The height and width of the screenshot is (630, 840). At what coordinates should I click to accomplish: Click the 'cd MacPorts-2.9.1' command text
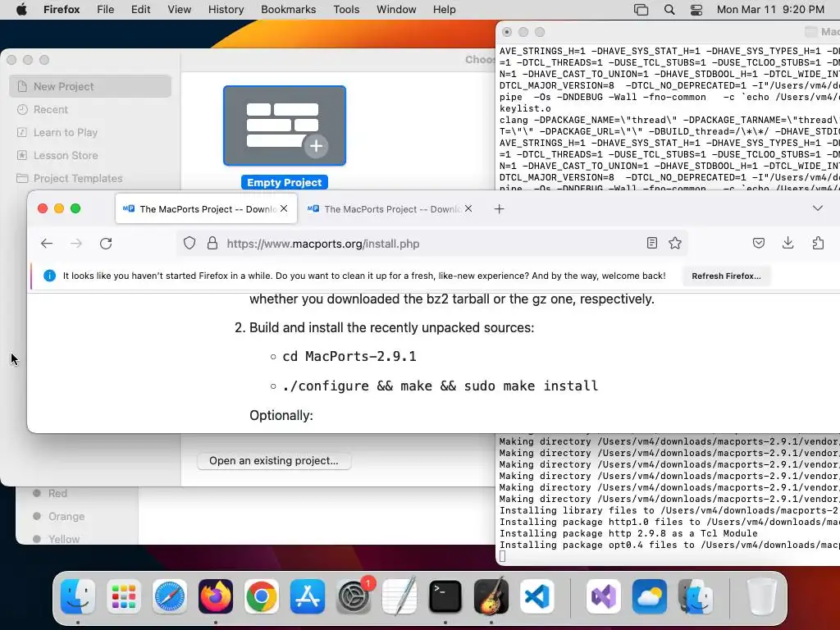349,356
